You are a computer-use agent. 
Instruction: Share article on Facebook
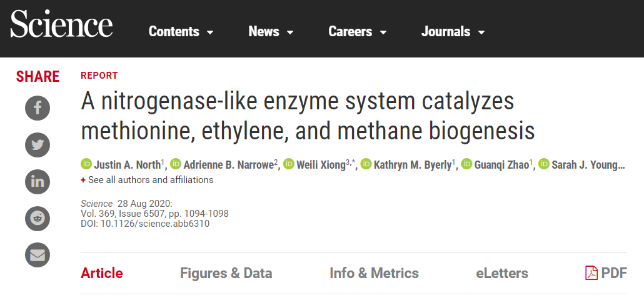point(38,109)
